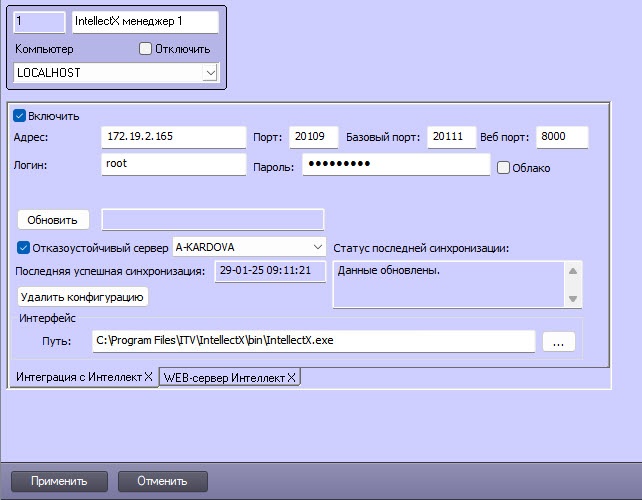Switch to WEB-сервер Интеллект X tab
The image size is (642, 500).
(229, 377)
